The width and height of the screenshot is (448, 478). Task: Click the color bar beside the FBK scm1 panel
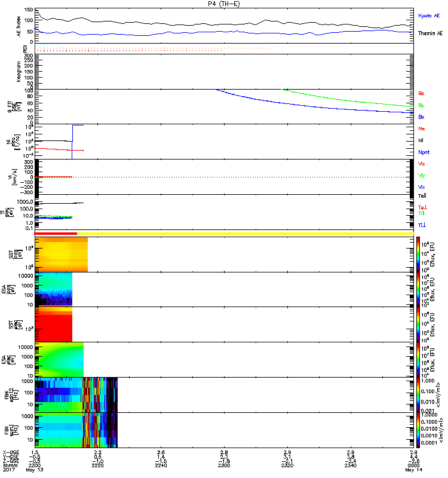coord(418,430)
